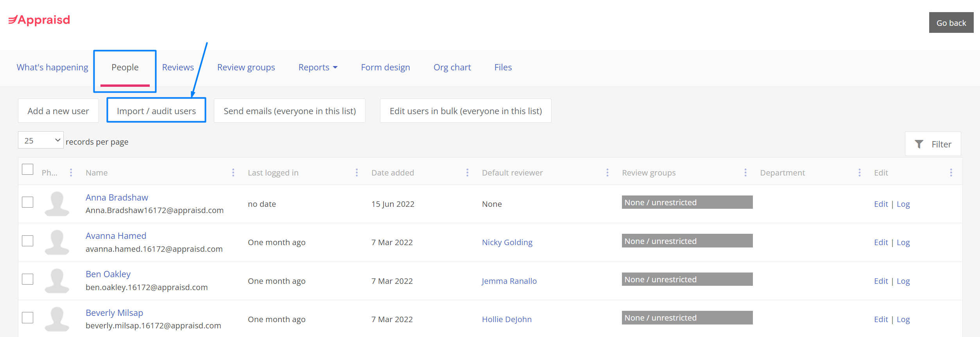Open Edit column kebab menu
This screenshot has height=337, width=980.
click(951, 172)
